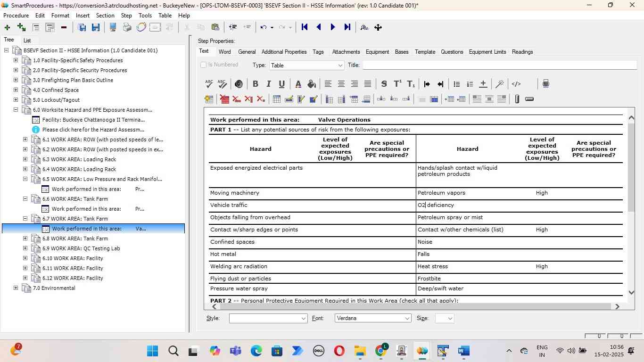
Task: Click the superscript T icon
Action: [x=397, y=84]
